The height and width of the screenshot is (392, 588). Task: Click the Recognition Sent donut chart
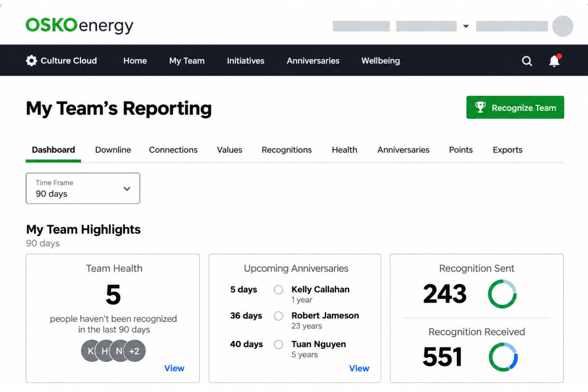pos(502,294)
